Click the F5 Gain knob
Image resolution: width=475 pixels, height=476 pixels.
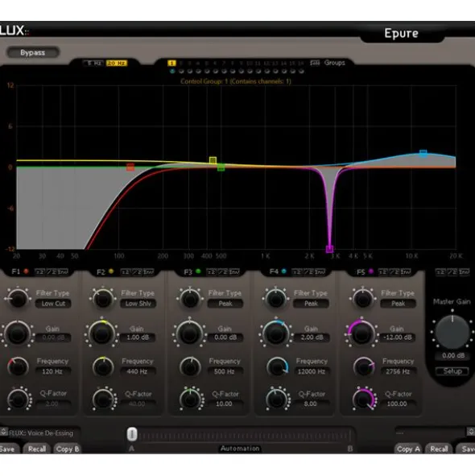pos(361,334)
